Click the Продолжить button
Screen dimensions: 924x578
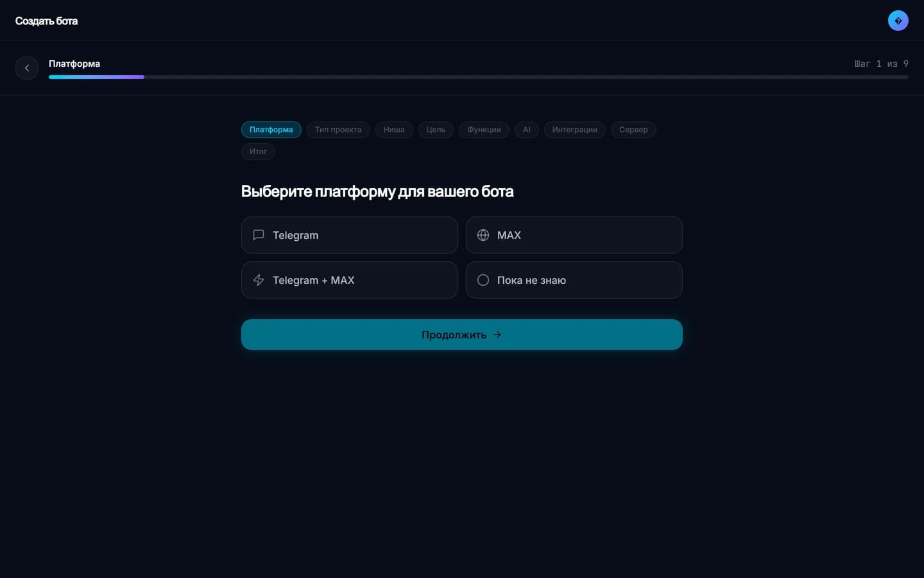(462, 335)
